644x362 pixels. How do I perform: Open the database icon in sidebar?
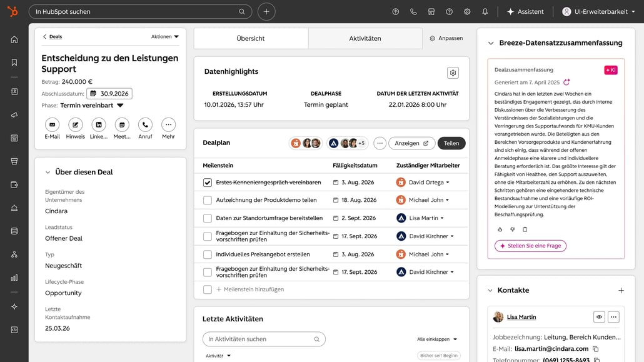pos(14,231)
